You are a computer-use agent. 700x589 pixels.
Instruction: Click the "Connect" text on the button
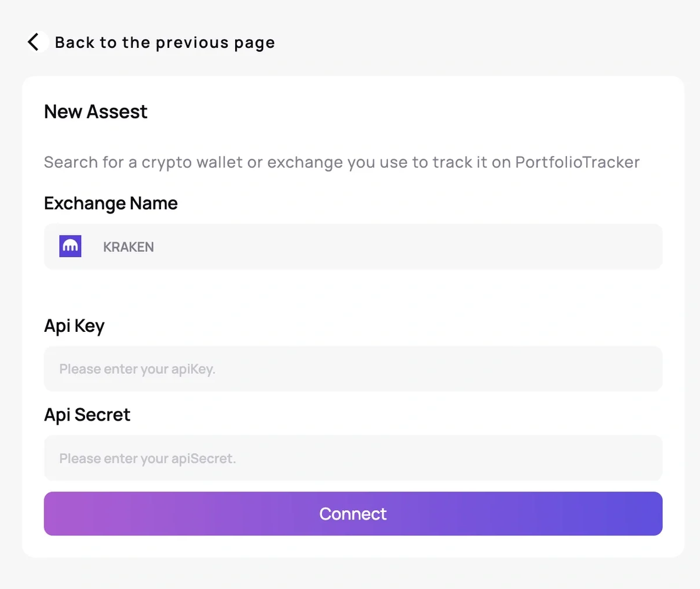[x=353, y=514]
